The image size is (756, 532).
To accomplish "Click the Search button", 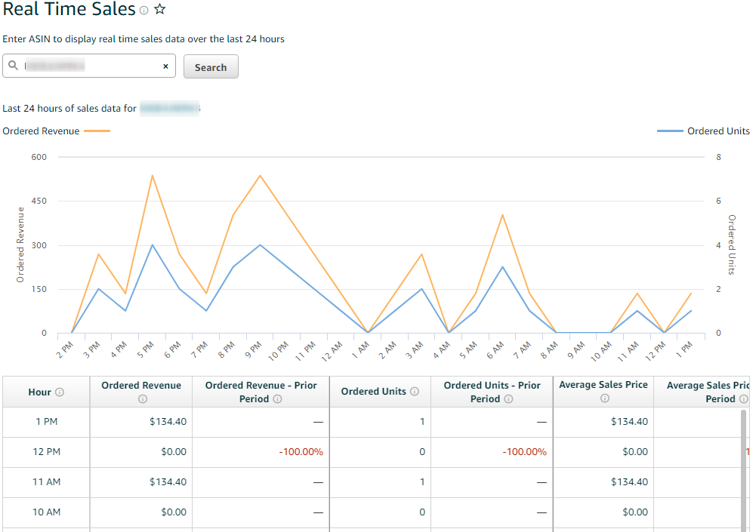I will 211,66.
